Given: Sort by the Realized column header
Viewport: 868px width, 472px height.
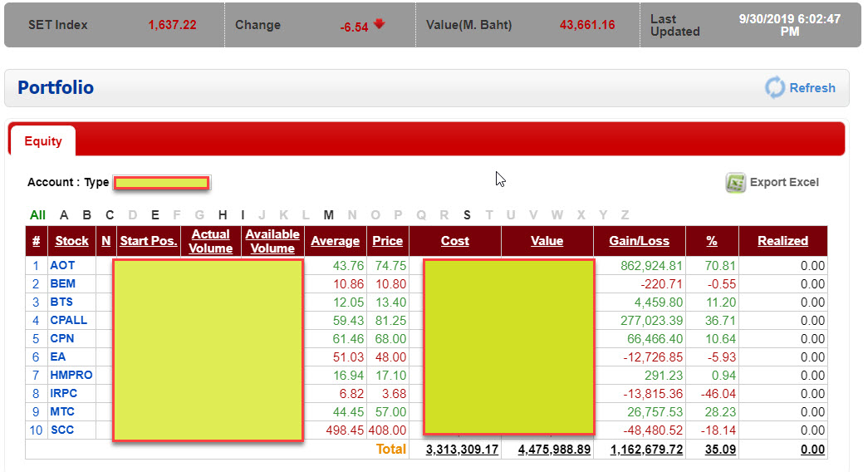Looking at the screenshot, I should 782,241.
